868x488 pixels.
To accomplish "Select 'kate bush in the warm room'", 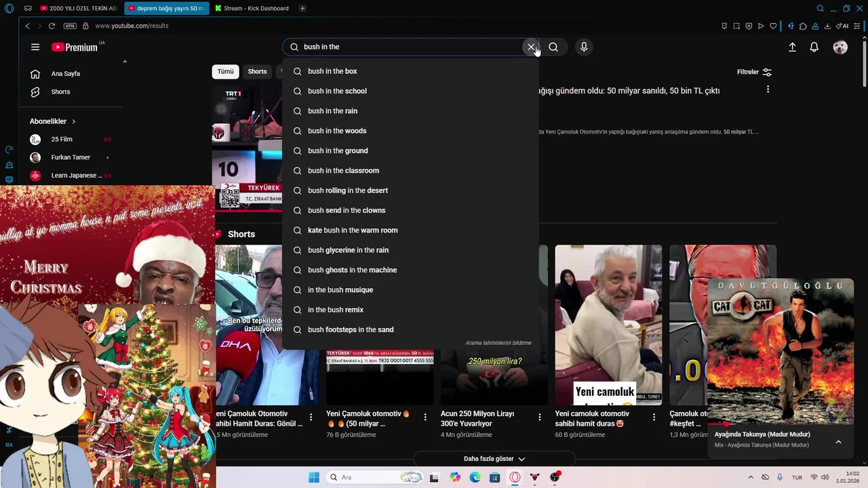I will coord(410,230).
